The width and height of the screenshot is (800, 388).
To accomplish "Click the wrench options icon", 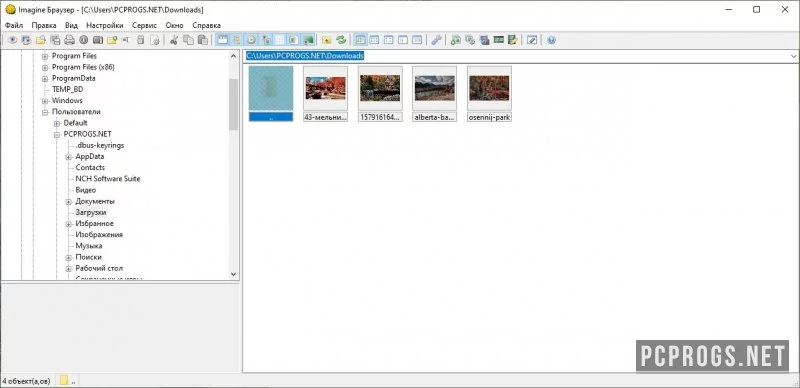I will click(x=436, y=40).
